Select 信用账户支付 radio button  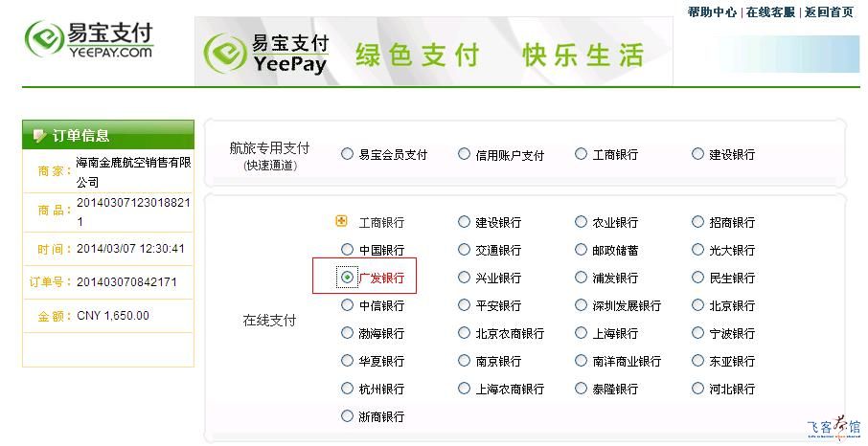[464, 154]
